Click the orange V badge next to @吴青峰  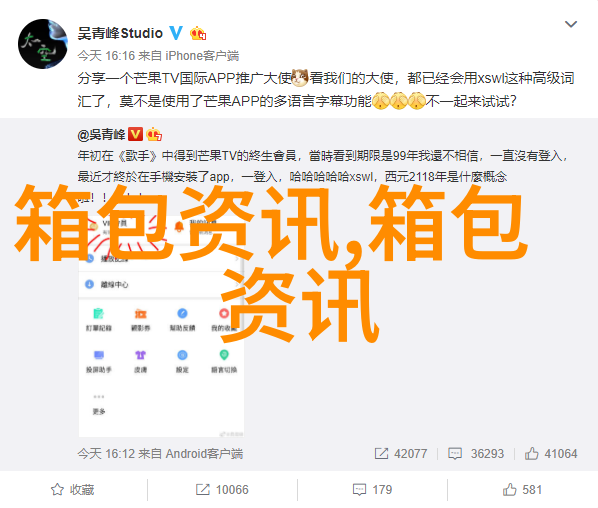(135, 134)
